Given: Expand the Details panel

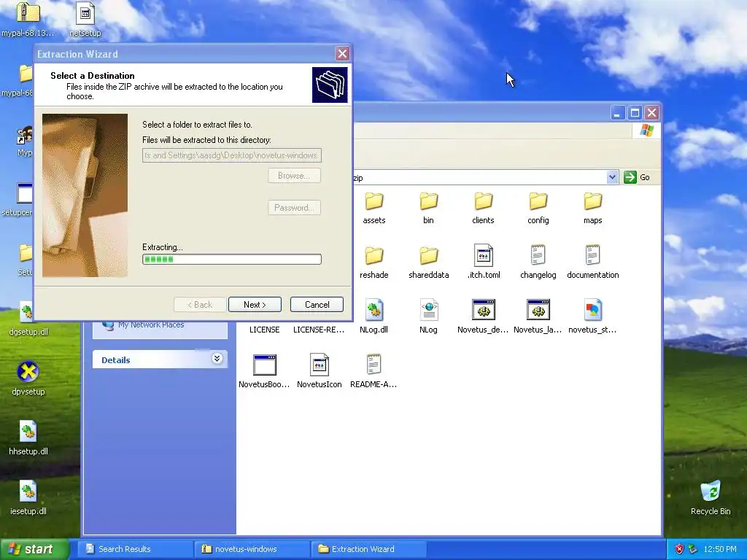Looking at the screenshot, I should pyautogui.click(x=217, y=359).
